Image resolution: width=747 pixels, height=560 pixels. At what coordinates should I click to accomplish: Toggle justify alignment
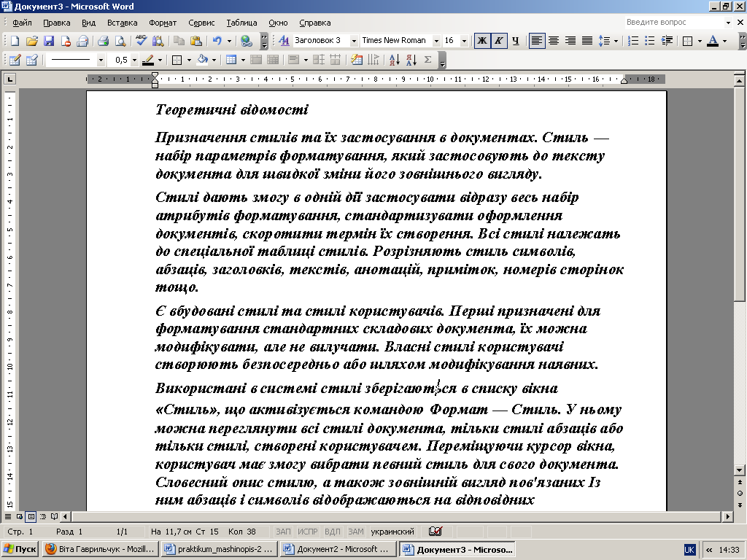(x=587, y=41)
